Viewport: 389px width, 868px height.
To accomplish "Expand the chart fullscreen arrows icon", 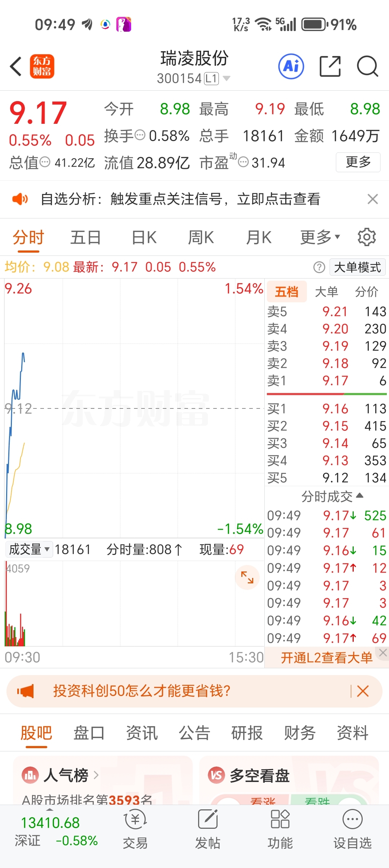I will coord(247,578).
